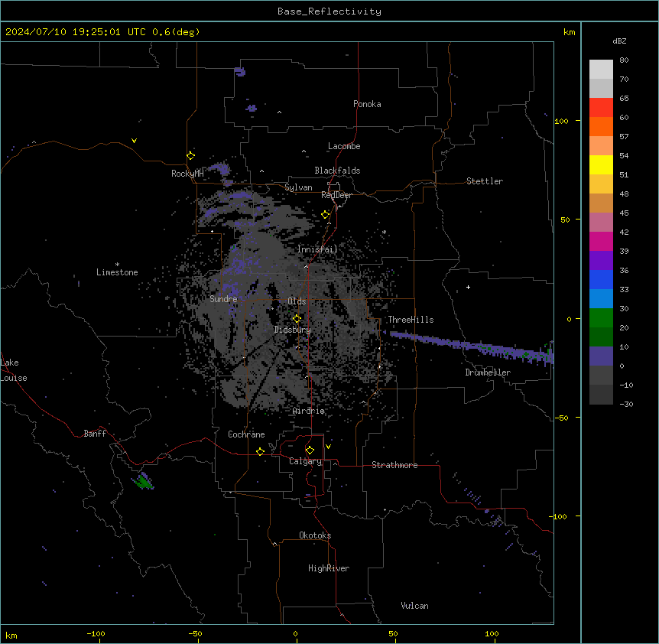Screen dimensions: 659x644
Task: Click the HighRiver city label
Action: pos(329,568)
